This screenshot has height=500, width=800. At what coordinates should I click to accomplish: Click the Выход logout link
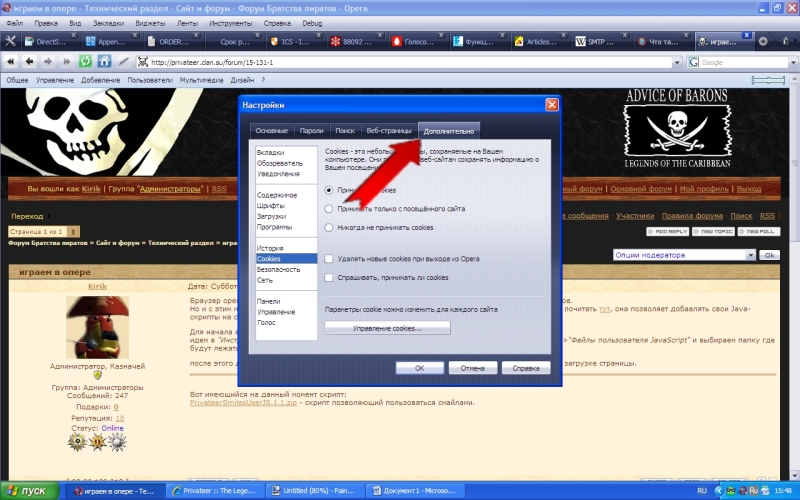point(748,189)
